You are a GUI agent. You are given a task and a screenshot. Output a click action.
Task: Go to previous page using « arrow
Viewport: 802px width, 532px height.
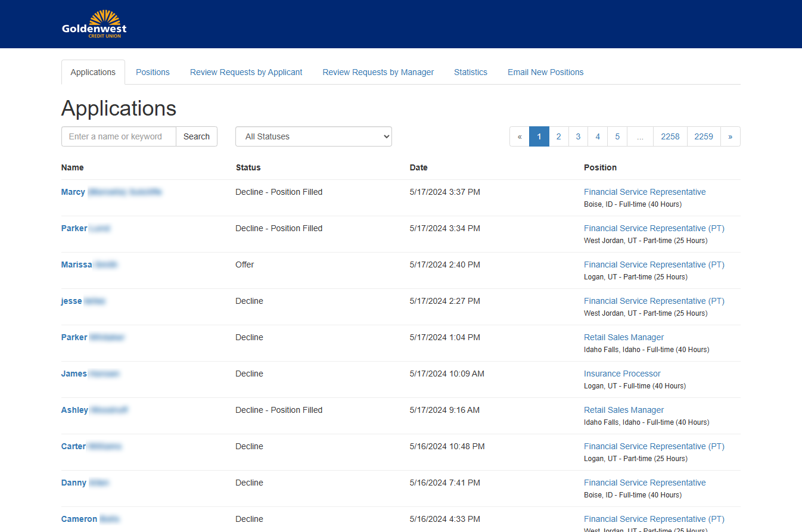pyautogui.click(x=520, y=136)
